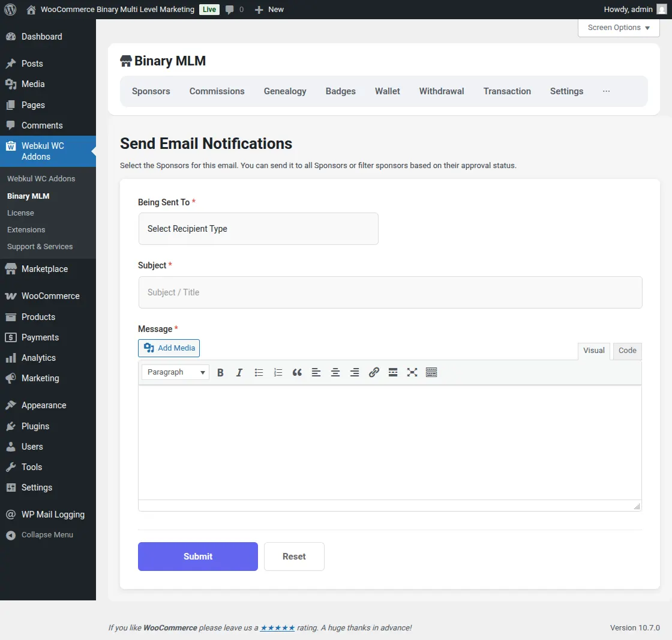The height and width of the screenshot is (640, 672).
Task: Open the Badges tab
Action: point(341,91)
